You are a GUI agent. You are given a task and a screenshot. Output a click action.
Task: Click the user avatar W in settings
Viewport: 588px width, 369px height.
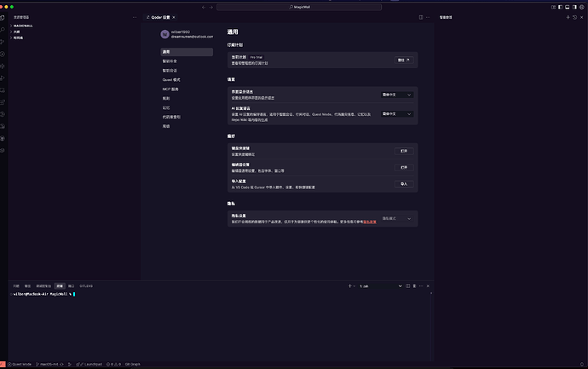[164, 34]
